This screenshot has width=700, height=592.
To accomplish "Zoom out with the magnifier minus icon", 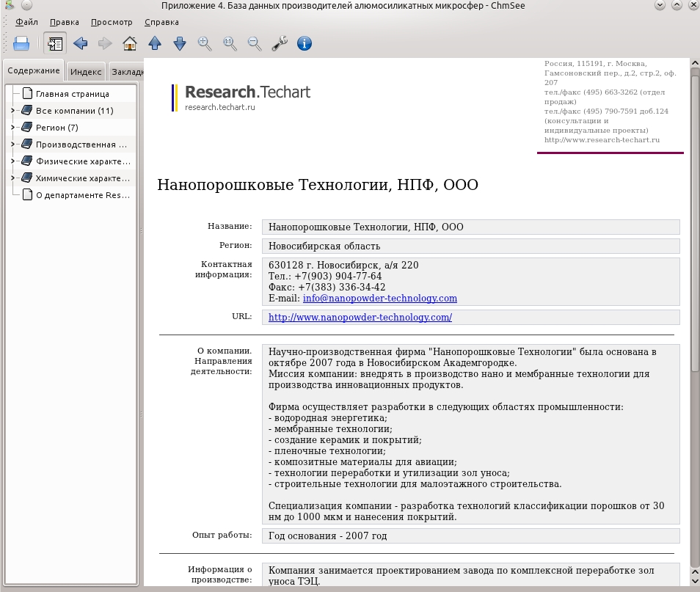I will (x=255, y=44).
